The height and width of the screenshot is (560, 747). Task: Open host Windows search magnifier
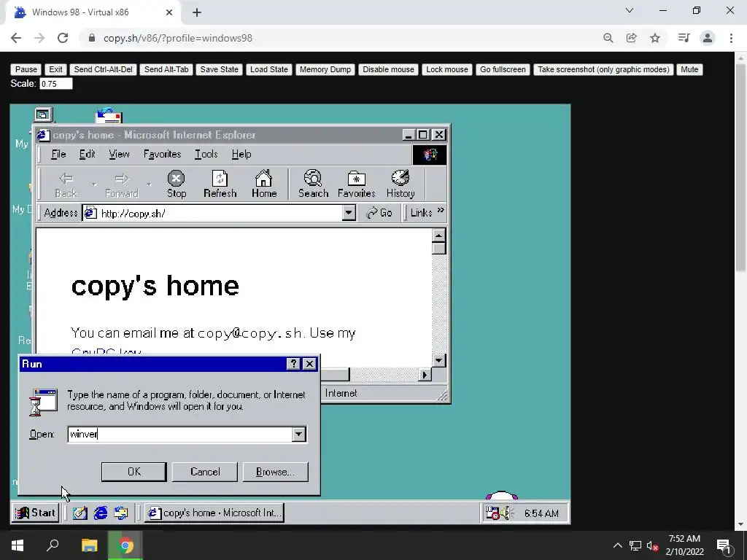point(53,545)
